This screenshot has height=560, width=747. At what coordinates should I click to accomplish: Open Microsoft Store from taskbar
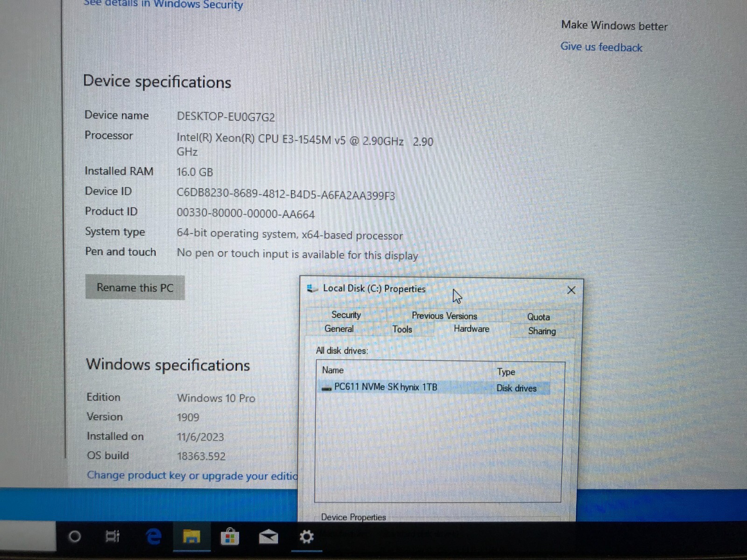pos(230,537)
